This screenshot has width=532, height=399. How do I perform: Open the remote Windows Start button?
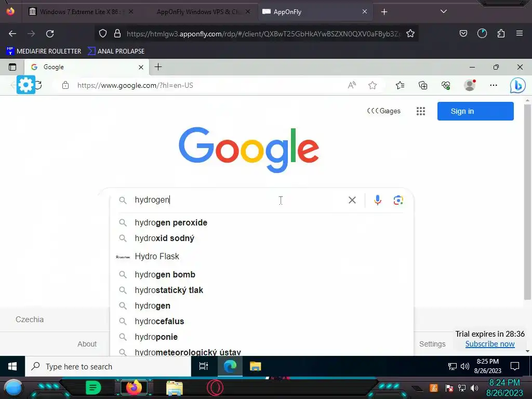pos(12,366)
